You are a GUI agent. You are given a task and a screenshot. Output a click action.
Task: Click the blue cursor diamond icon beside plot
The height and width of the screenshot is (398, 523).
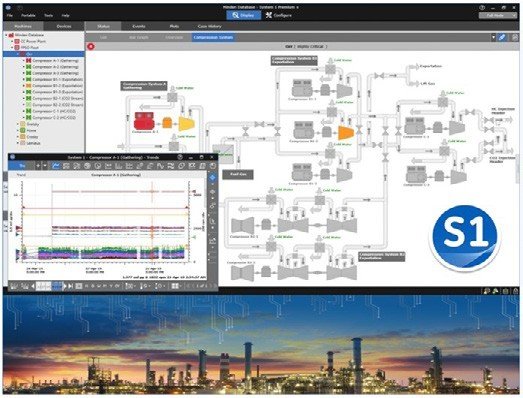click(212, 178)
